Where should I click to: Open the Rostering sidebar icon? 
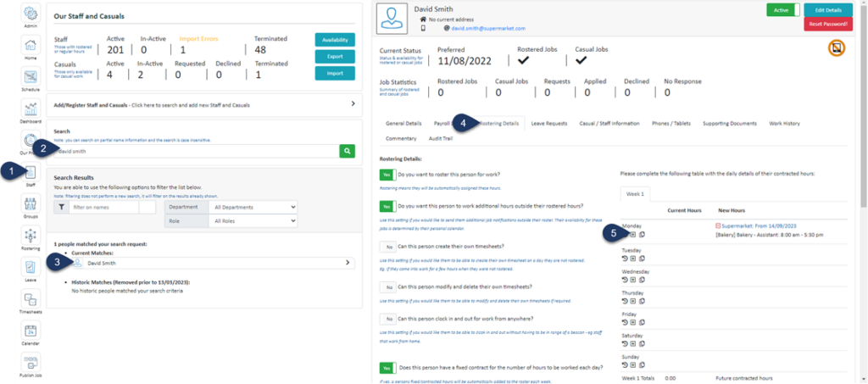click(x=31, y=235)
